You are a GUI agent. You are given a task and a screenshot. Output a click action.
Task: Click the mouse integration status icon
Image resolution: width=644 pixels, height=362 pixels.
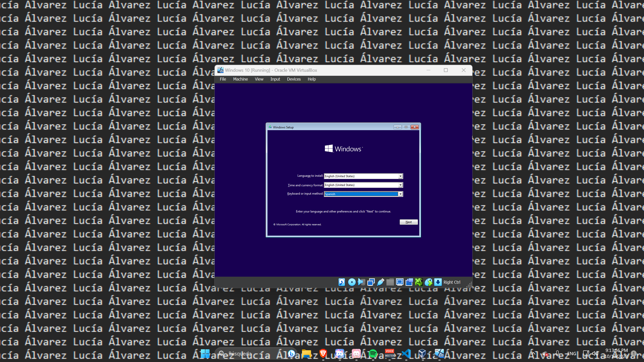[x=428, y=282]
